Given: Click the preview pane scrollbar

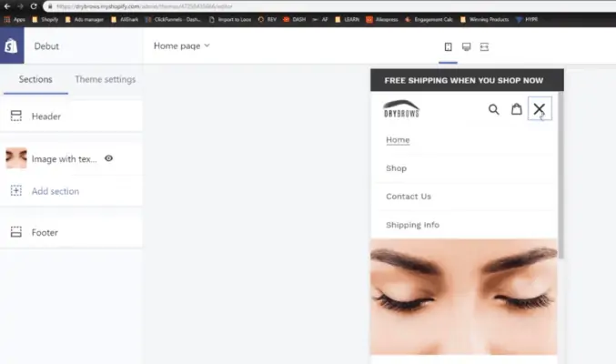Looking at the screenshot, I should (x=560, y=175).
